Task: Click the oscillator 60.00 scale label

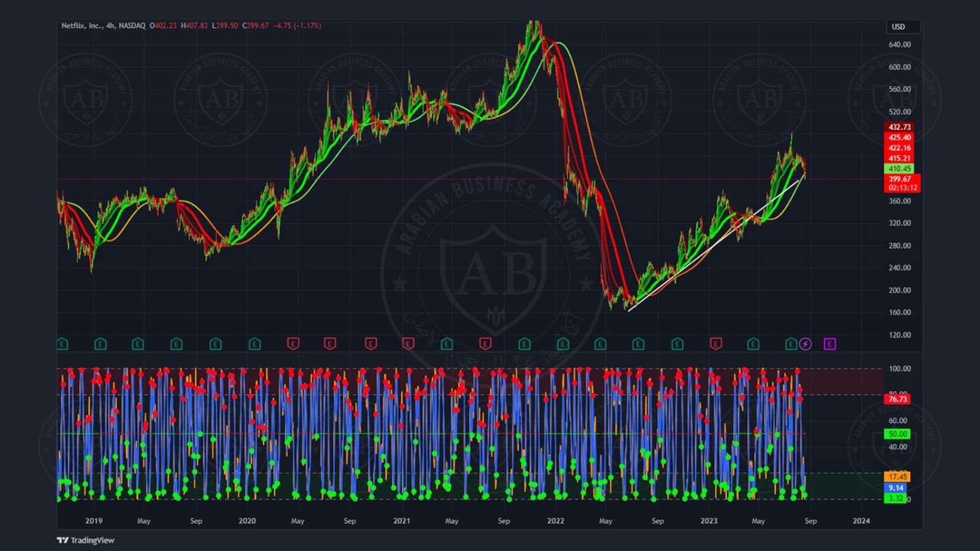Action: (898, 421)
